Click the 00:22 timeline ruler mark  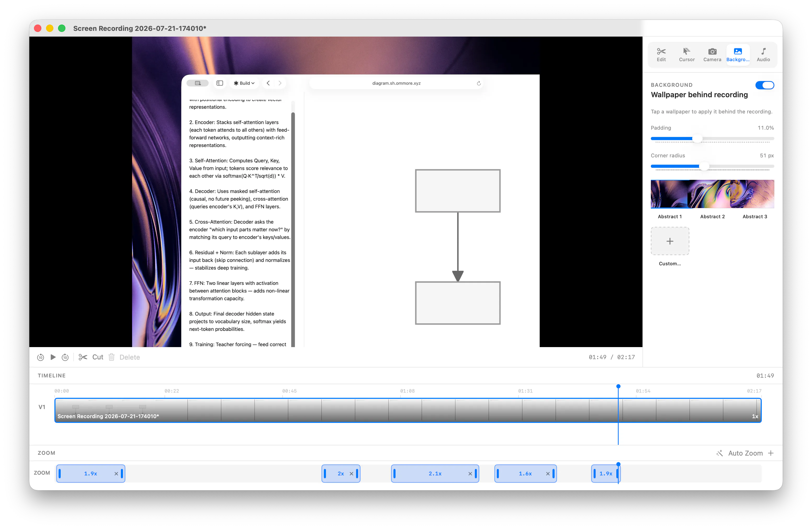[x=172, y=391]
